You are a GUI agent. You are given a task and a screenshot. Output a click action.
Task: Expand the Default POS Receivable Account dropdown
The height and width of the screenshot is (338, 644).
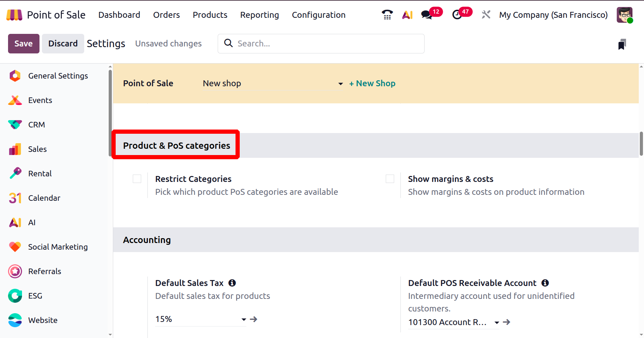pos(497,322)
